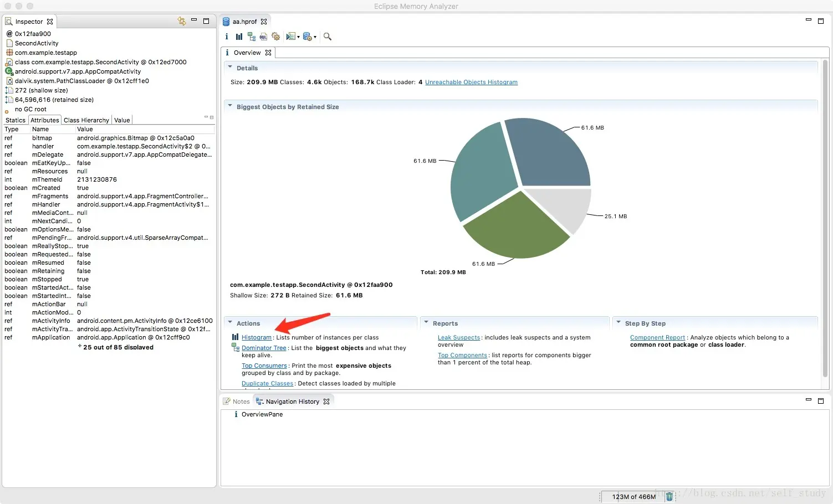Click the Histogram link under Actions
This screenshot has height=504, width=833.
257,337
